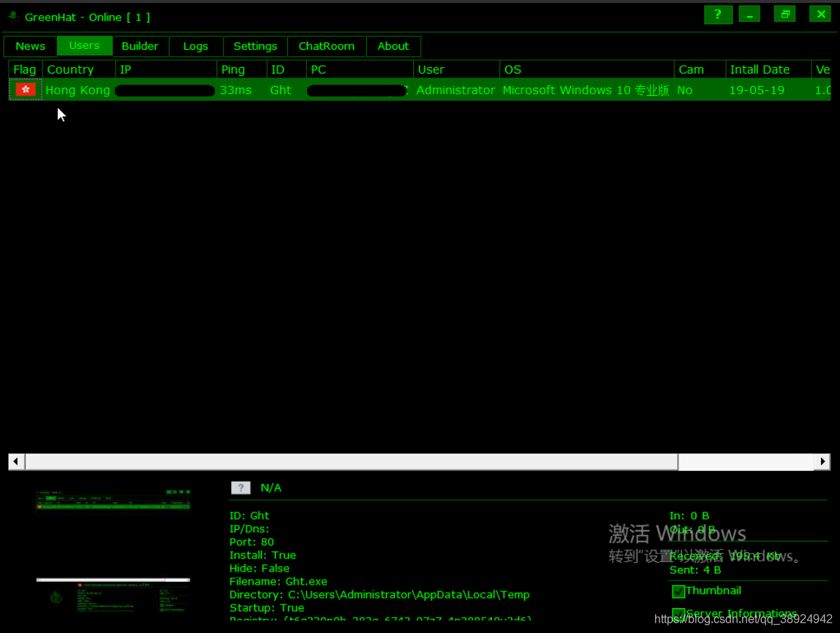
Task: Click the Sent: 4 B value
Action: pos(695,570)
